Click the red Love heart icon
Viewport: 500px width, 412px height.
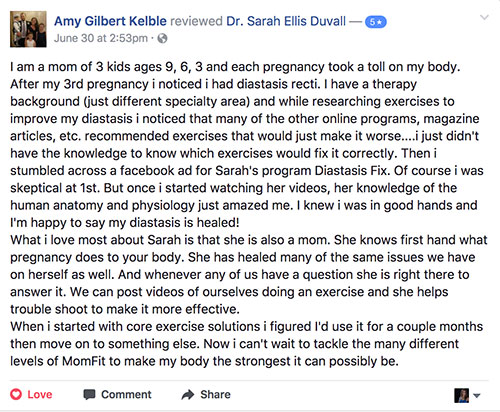pyautogui.click(x=16, y=394)
